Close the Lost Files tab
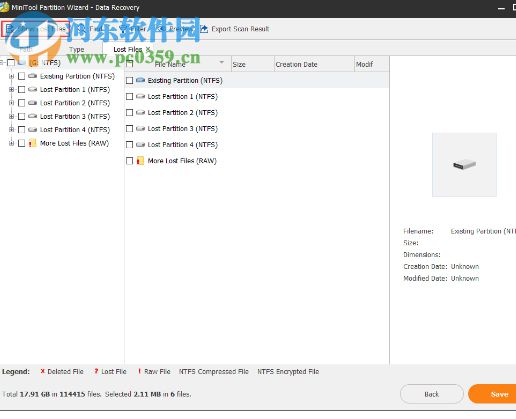Viewport: 516px width, 419px height. click(148, 49)
